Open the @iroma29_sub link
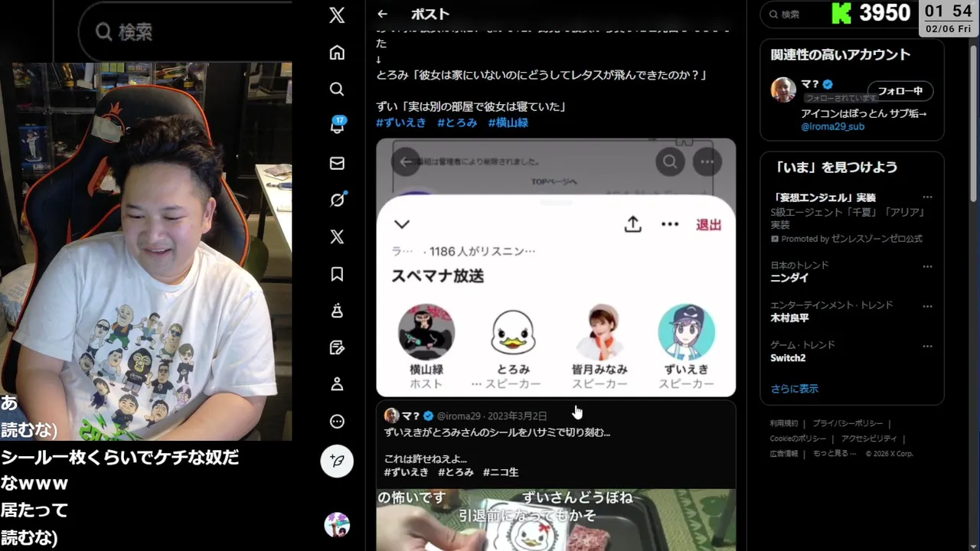980x551 pixels. tap(832, 126)
